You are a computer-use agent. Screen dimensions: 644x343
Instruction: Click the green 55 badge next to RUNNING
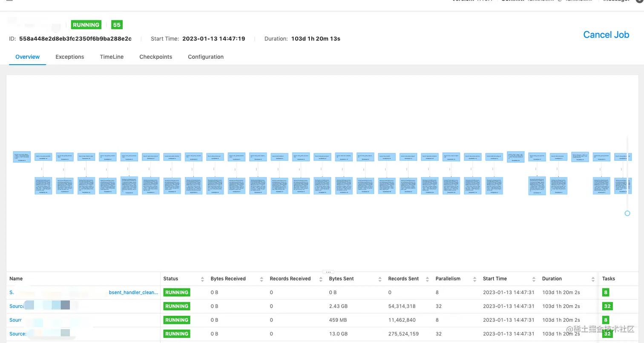[116, 25]
